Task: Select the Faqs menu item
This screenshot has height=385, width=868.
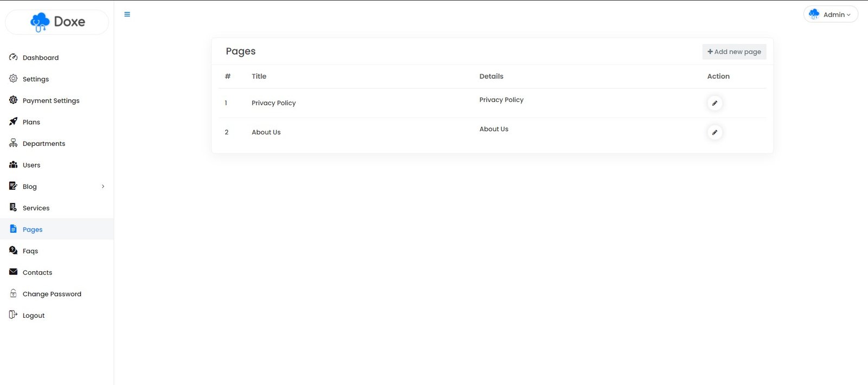Action: coord(30,251)
